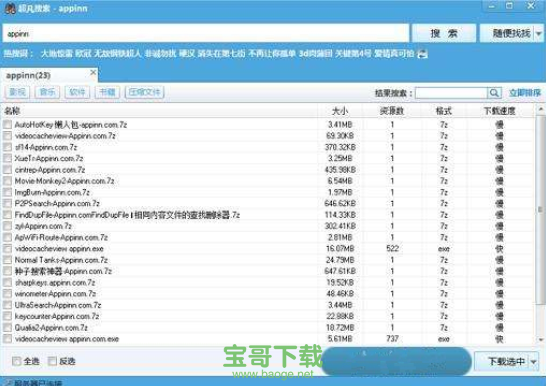Click hot keyword 不再让你孤单

point(272,54)
